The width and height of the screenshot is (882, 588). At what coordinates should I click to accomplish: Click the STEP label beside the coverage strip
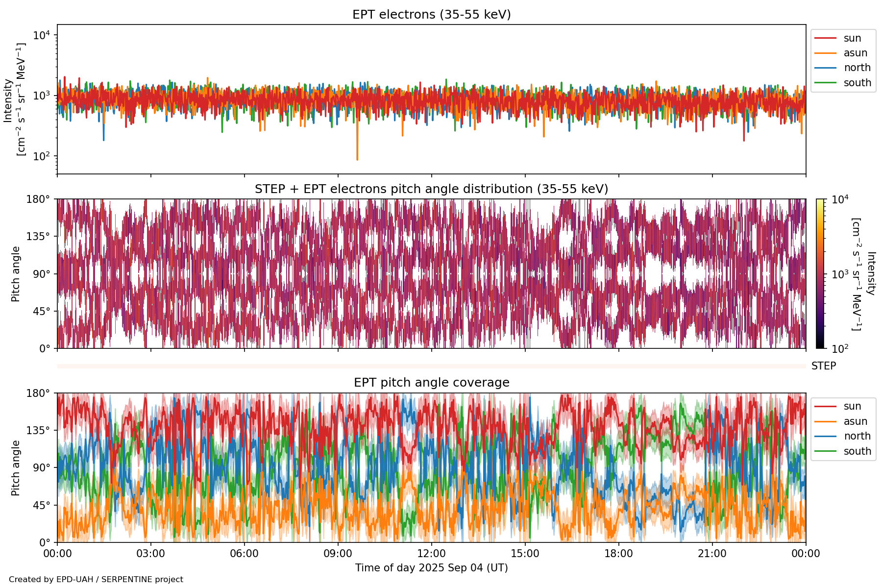tap(824, 366)
